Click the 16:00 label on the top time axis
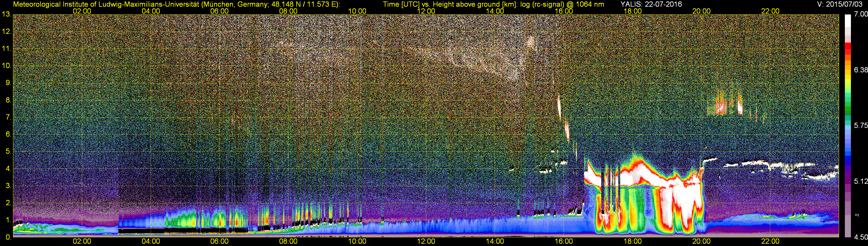 (564, 11)
